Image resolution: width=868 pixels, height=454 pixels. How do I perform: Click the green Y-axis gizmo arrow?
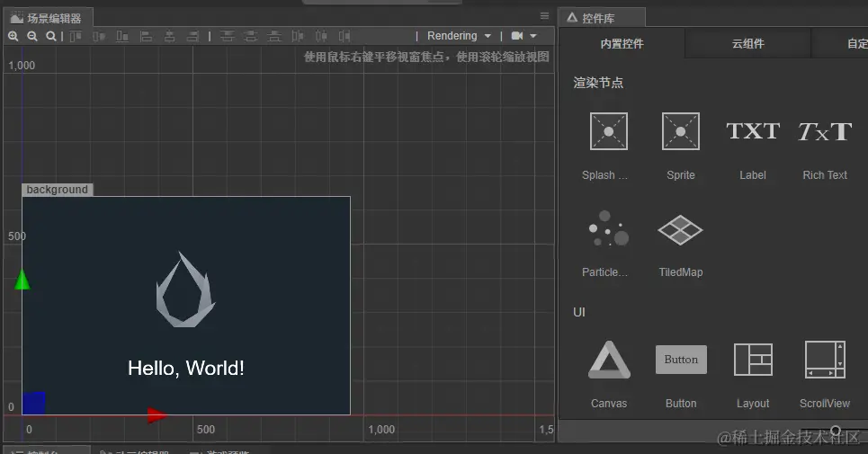point(22,280)
